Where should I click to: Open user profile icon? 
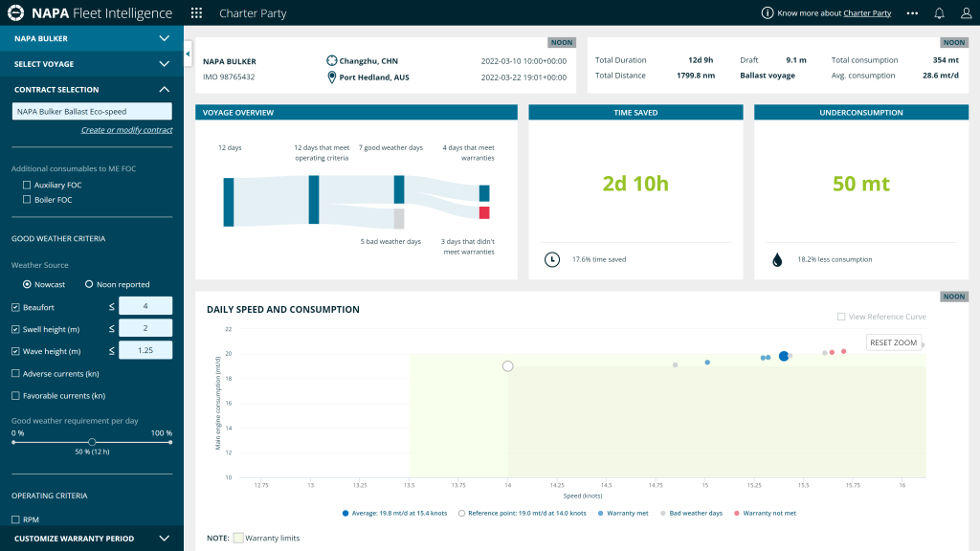(966, 13)
